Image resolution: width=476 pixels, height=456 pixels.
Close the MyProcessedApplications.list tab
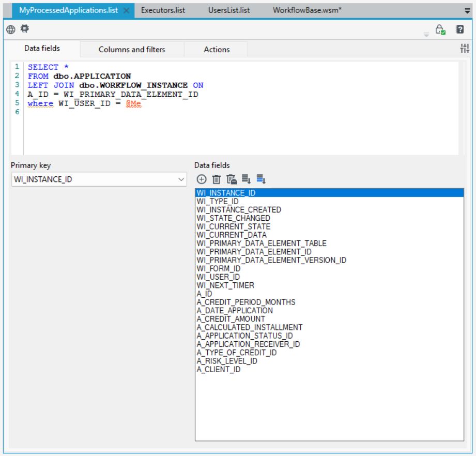(x=127, y=11)
